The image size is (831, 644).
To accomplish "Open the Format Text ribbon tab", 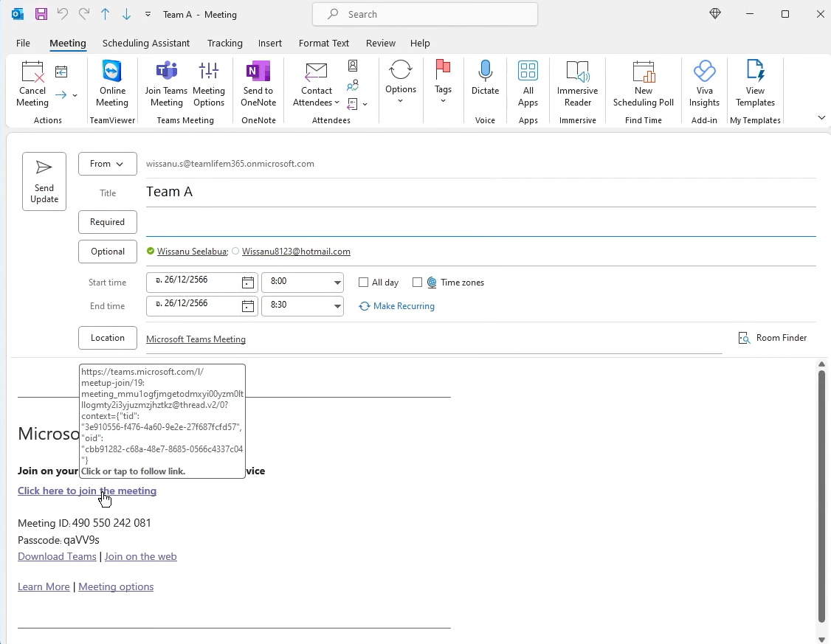I will pyautogui.click(x=324, y=43).
